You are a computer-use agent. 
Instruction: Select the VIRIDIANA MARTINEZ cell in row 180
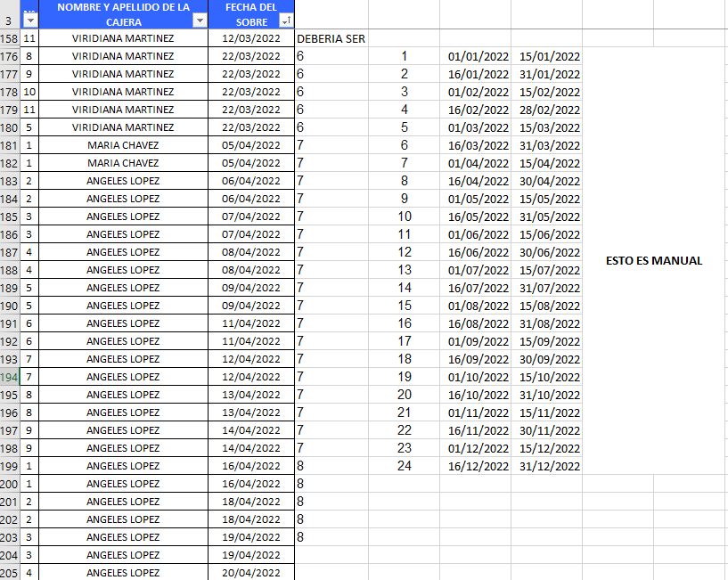click(x=124, y=127)
